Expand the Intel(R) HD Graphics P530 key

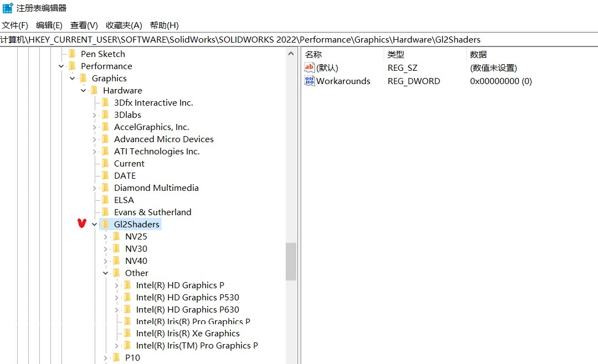[x=117, y=298]
